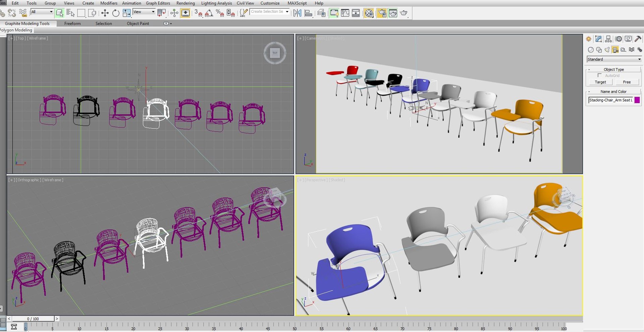Click the Target camera button
This screenshot has height=332, width=644.
[600, 82]
